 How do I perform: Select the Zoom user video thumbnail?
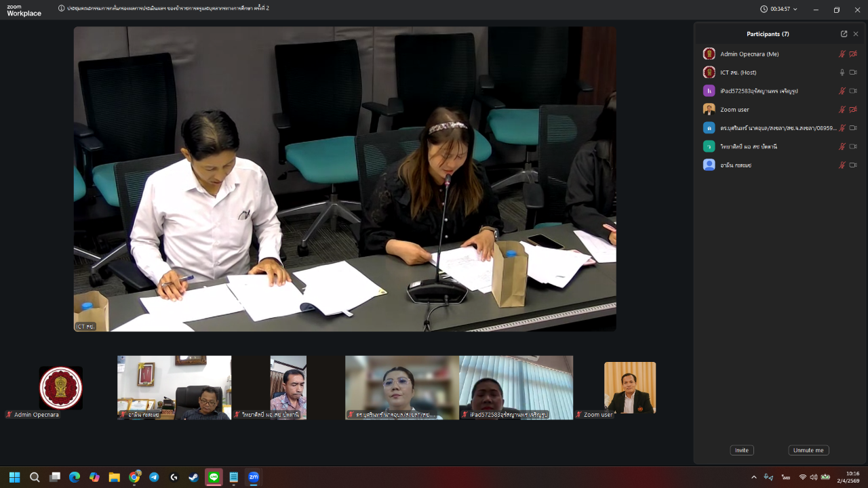pyautogui.click(x=630, y=387)
